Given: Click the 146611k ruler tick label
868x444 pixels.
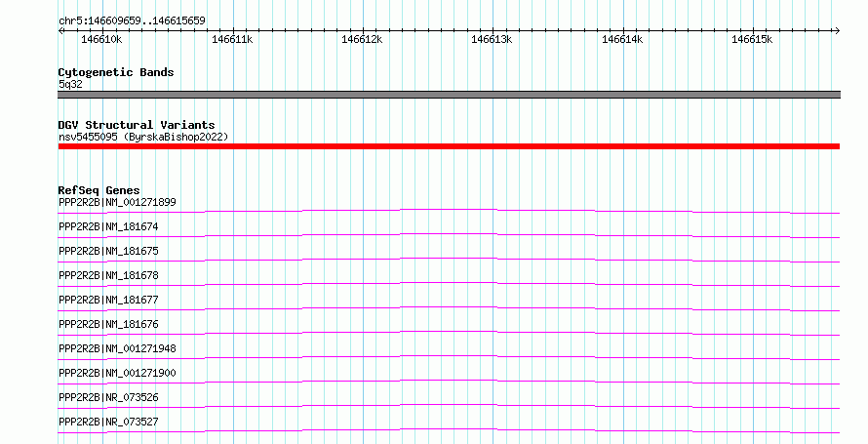Looking at the screenshot, I should click(232, 39).
